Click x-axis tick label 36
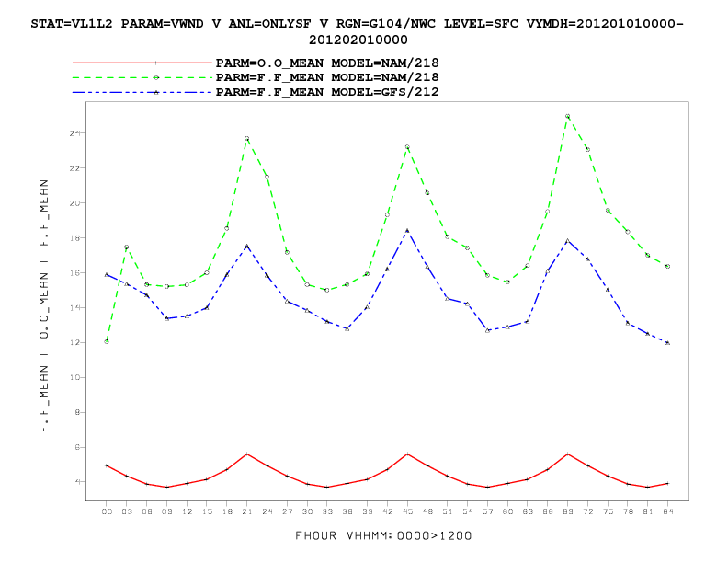 coord(347,511)
